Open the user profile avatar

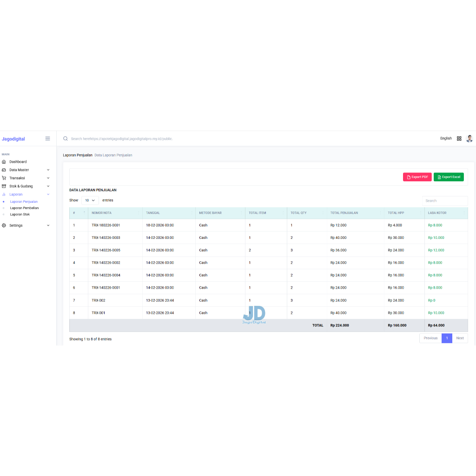(x=469, y=139)
